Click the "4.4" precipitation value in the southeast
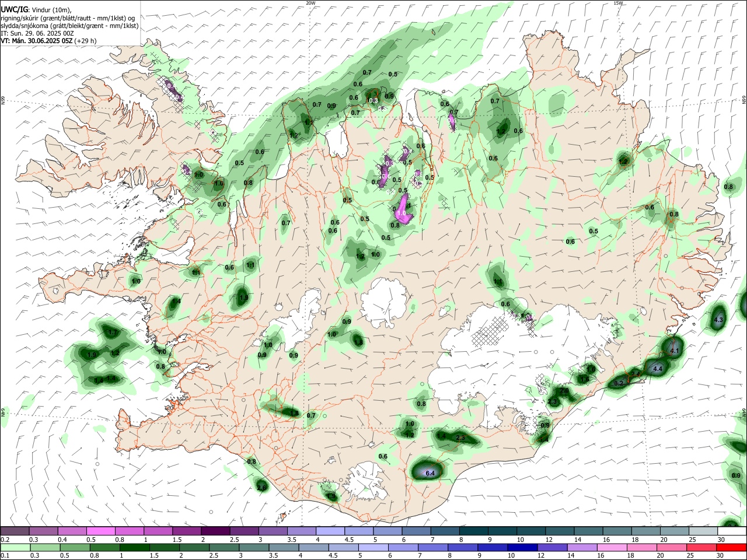 pos(658,369)
